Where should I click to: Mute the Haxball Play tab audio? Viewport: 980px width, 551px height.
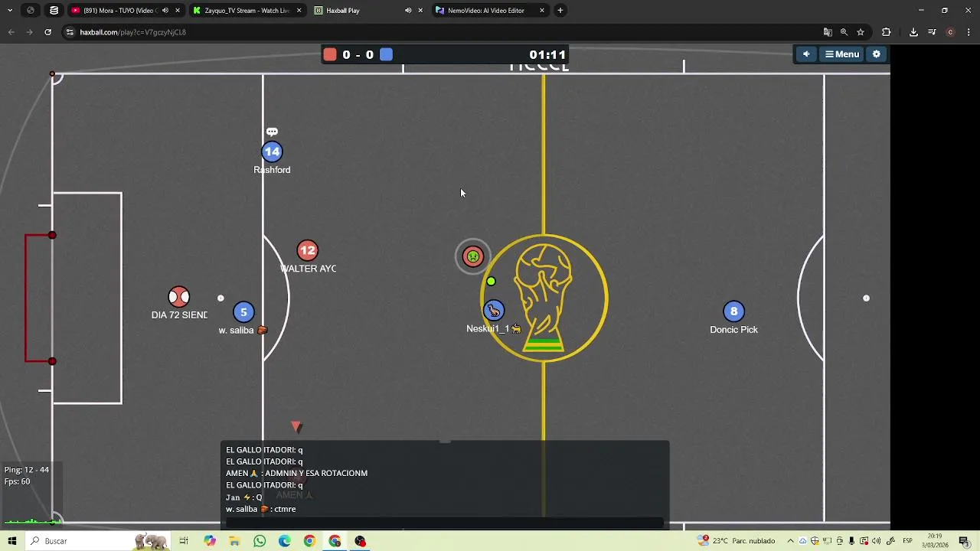point(408,11)
